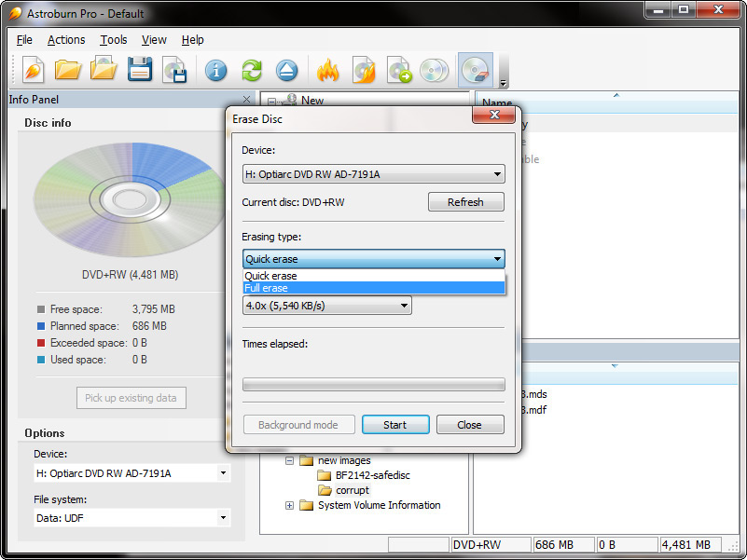Click the Copy disc toolbar icon

pyautogui.click(x=434, y=70)
